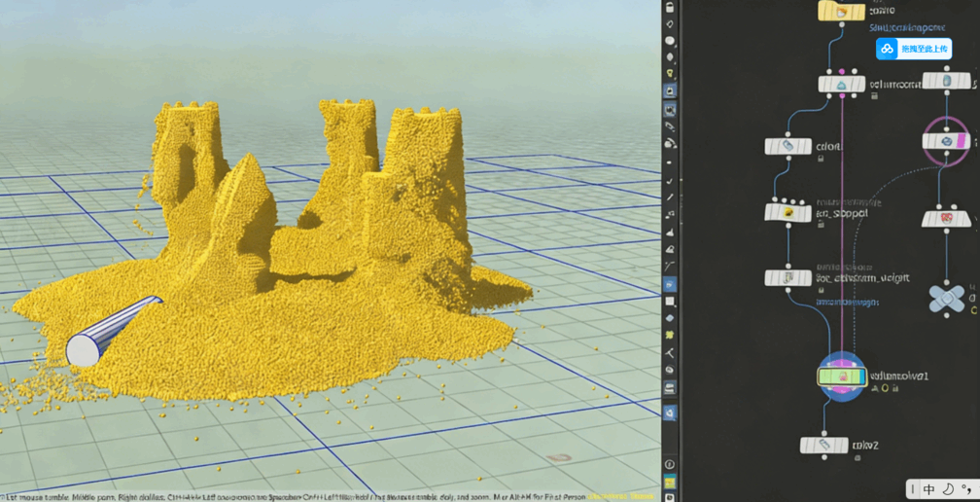Click the checkmark icon in viewport toolbar
The height and width of the screenshot is (502, 980).
[x=670, y=181]
